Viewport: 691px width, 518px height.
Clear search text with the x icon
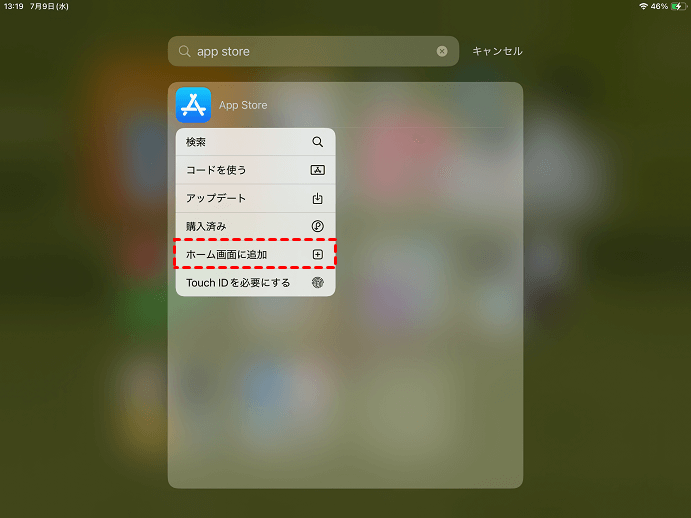coord(442,51)
